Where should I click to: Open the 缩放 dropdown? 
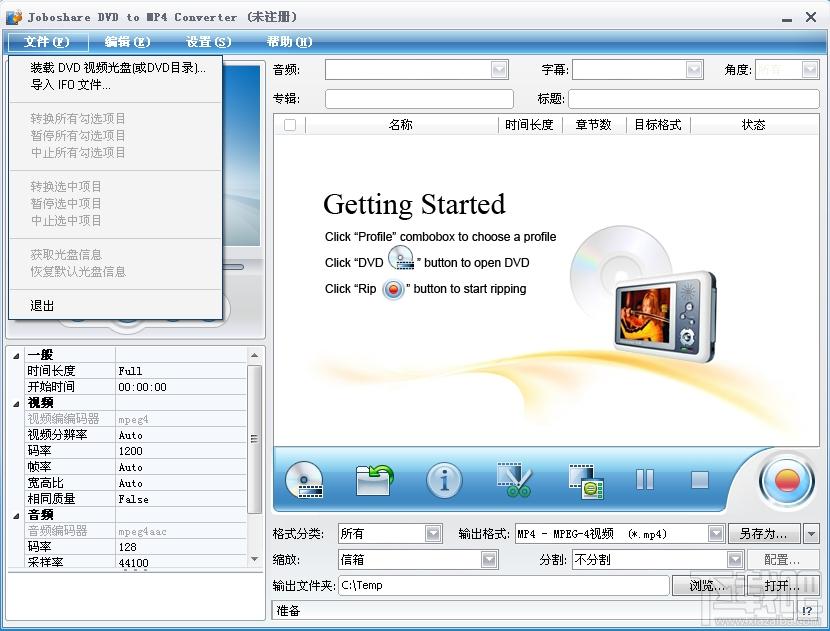pos(489,560)
